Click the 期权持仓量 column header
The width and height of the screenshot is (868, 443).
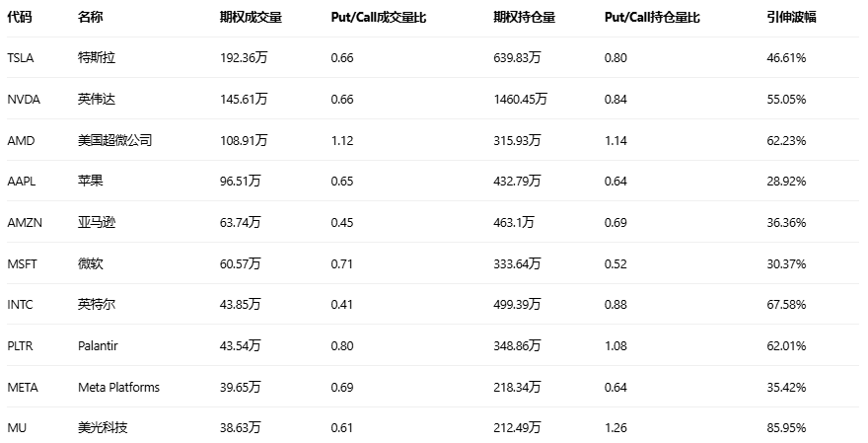point(524,18)
